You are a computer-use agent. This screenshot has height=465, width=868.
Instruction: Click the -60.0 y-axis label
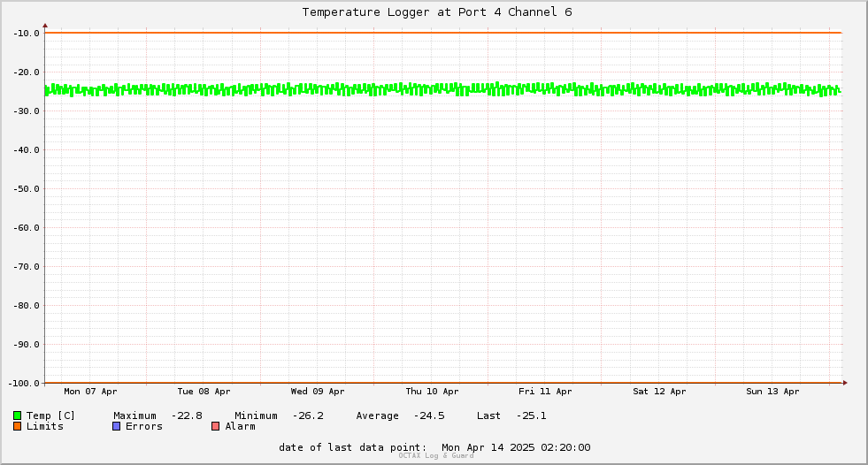click(27, 228)
